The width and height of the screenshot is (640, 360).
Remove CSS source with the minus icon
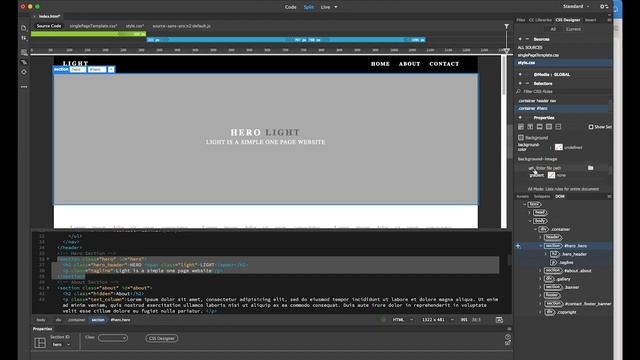(x=527, y=39)
